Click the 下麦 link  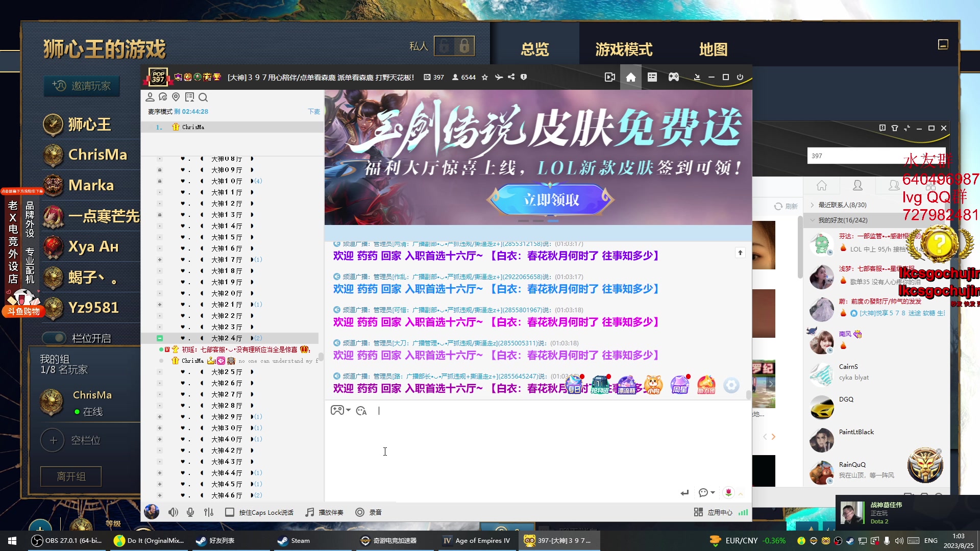coord(314,112)
